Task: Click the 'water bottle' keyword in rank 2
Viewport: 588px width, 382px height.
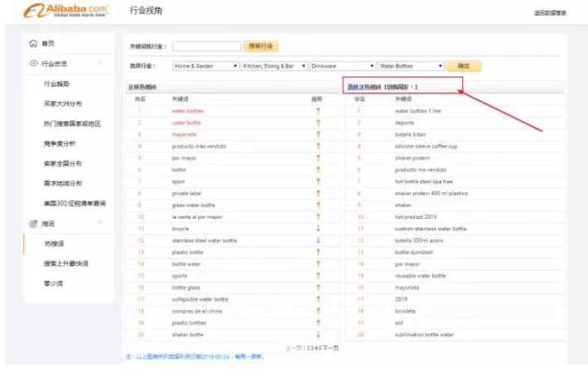Action: (186, 123)
